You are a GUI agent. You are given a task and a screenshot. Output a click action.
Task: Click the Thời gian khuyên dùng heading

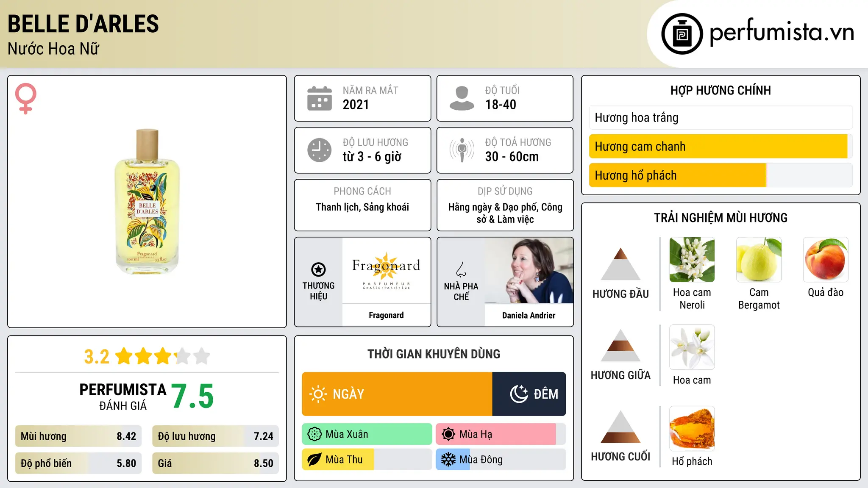coord(434,354)
